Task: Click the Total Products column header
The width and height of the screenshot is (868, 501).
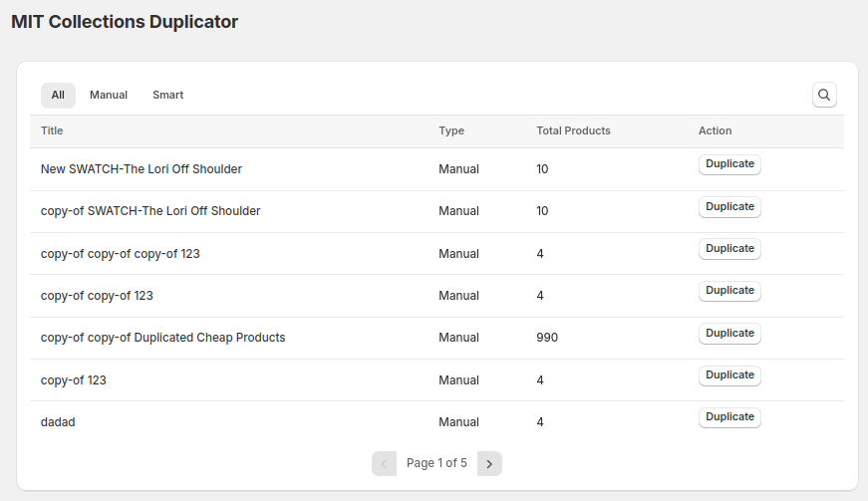Action: 573,131
